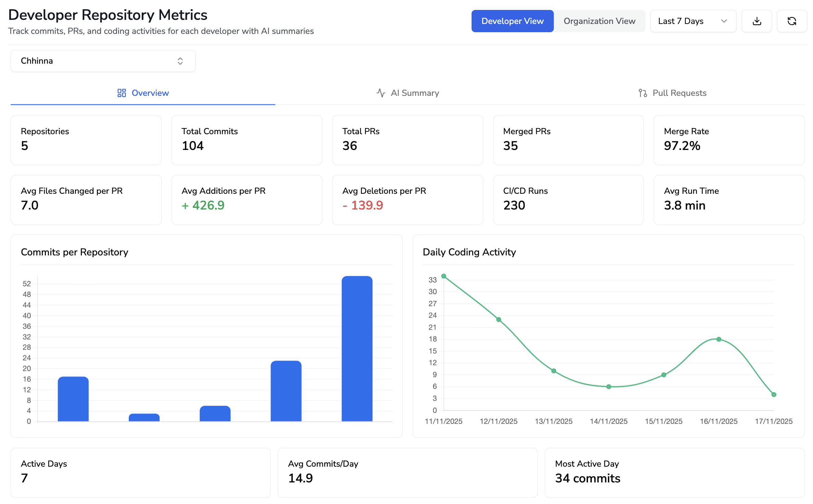Click the Most Active Day 34 commits value
Viewport: 813px width, 504px height.
click(588, 478)
